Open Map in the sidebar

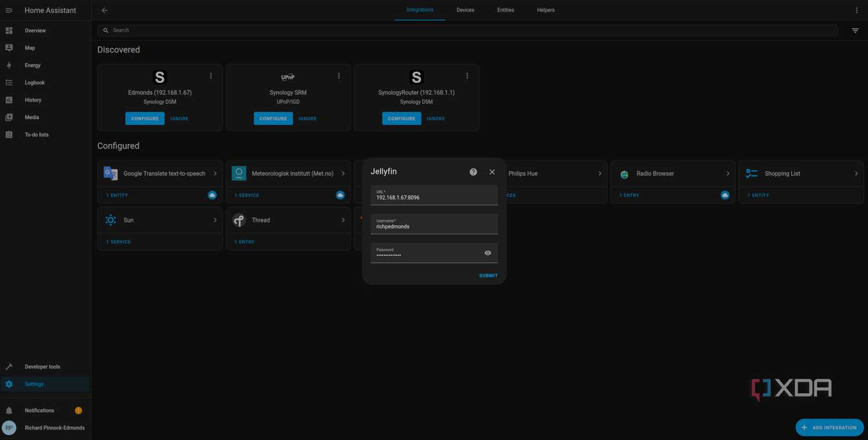click(45, 48)
